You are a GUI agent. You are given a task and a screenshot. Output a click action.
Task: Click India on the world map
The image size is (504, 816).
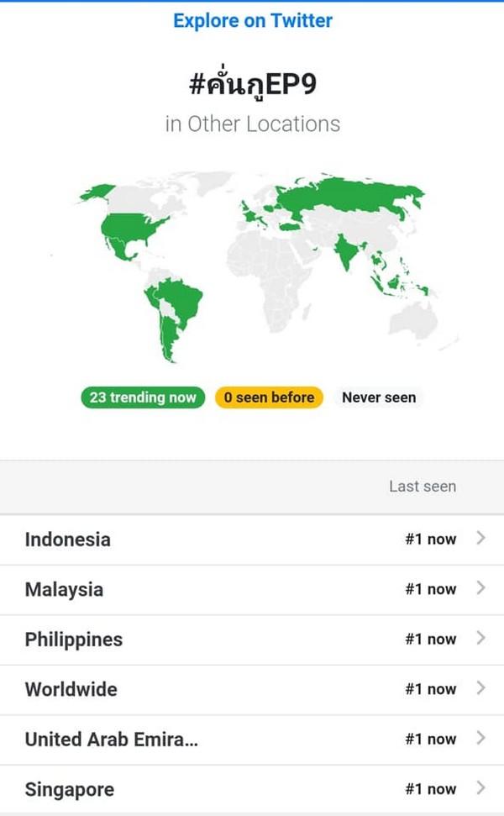346,252
